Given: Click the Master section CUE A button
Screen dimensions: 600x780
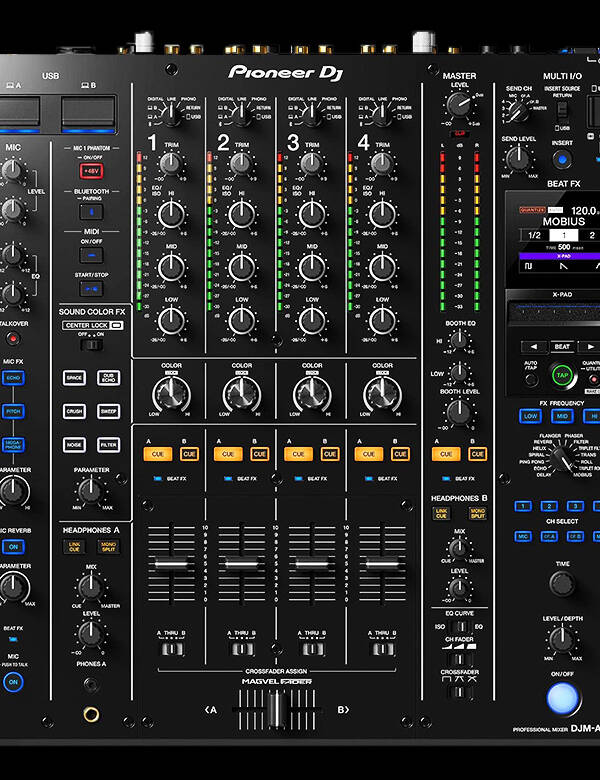Looking at the screenshot, I should pos(446,454).
